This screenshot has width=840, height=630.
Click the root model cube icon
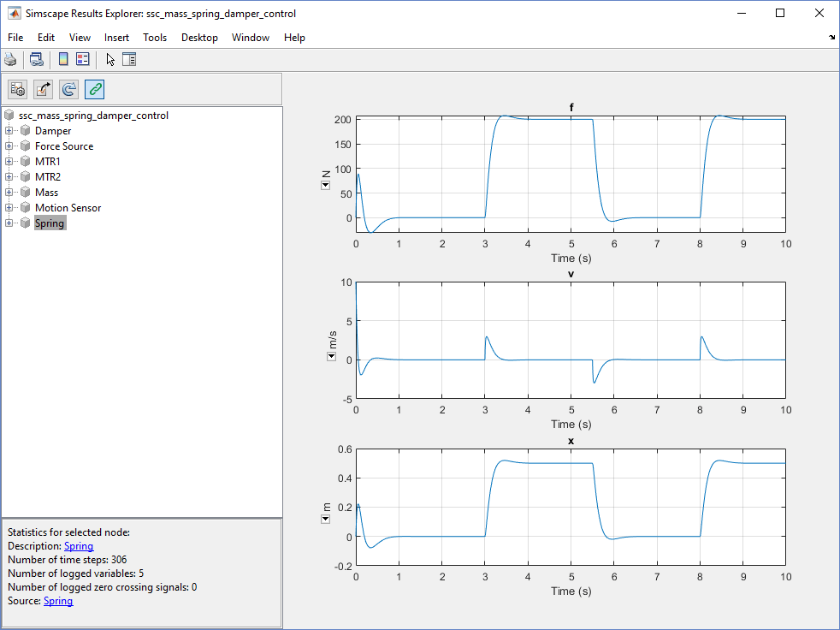pyautogui.click(x=9, y=116)
